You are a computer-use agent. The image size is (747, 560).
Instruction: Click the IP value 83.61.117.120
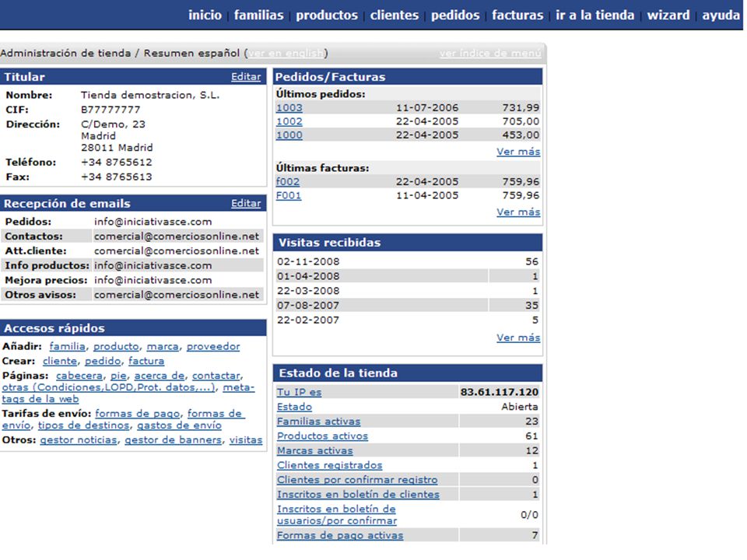pyautogui.click(x=500, y=392)
